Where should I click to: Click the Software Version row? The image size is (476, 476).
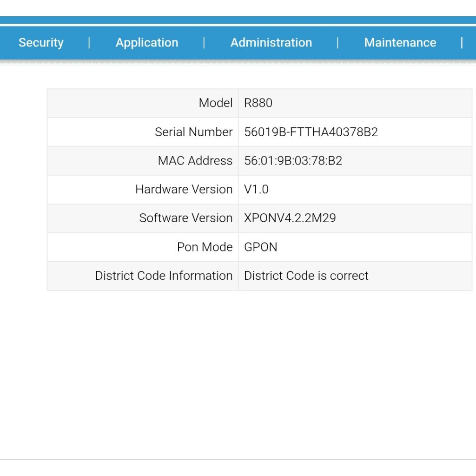185,218
